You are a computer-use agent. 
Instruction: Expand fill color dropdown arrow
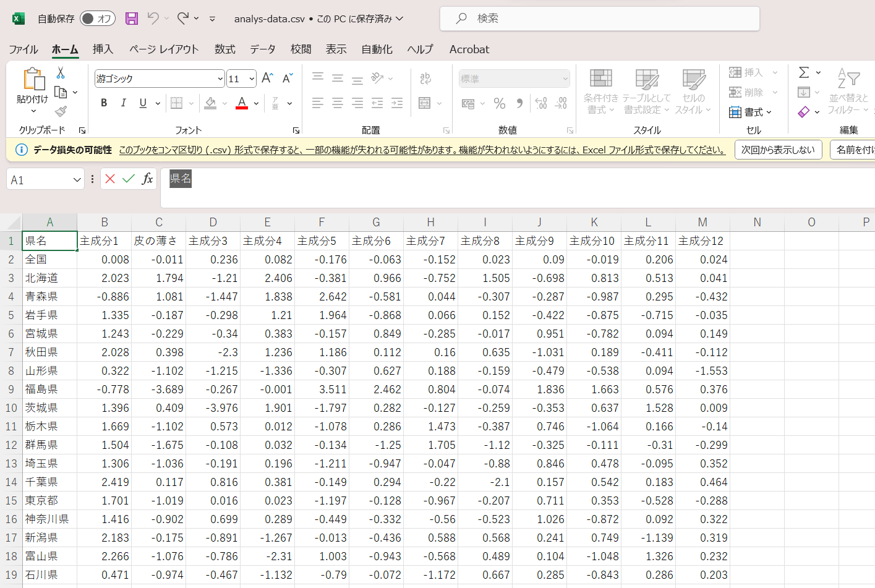point(224,103)
